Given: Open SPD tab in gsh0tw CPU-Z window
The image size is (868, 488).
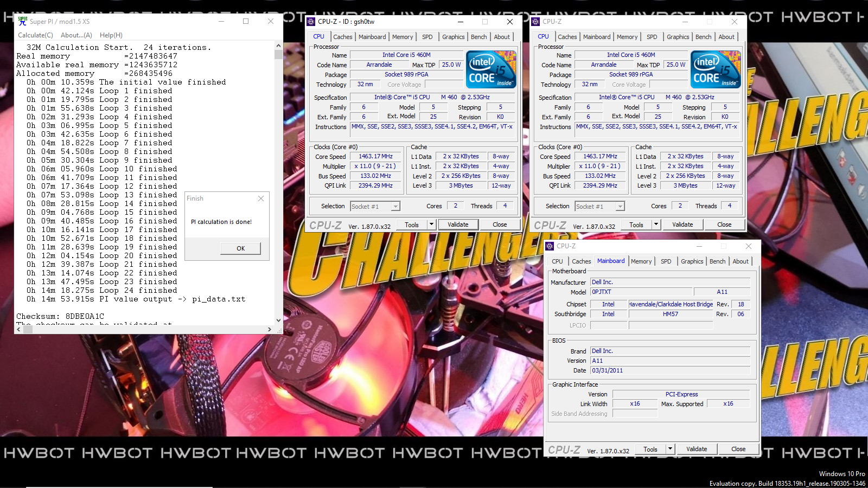Looking at the screenshot, I should [x=427, y=37].
